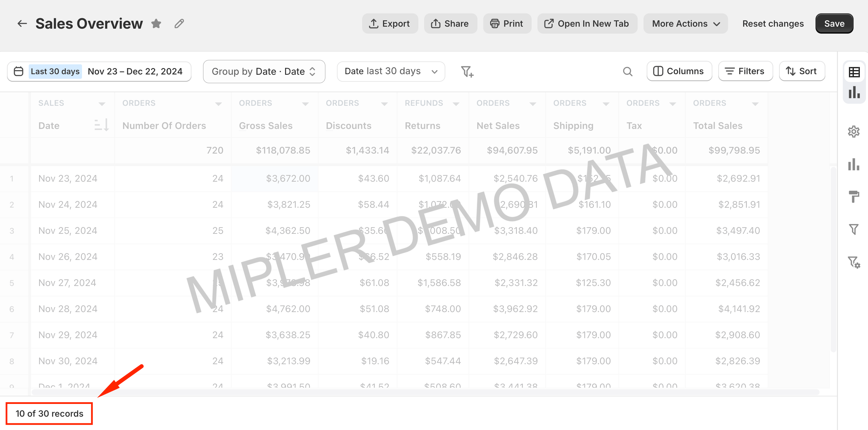
Task: Click the bar chart panel icon in sidebar
Action: coord(854,165)
